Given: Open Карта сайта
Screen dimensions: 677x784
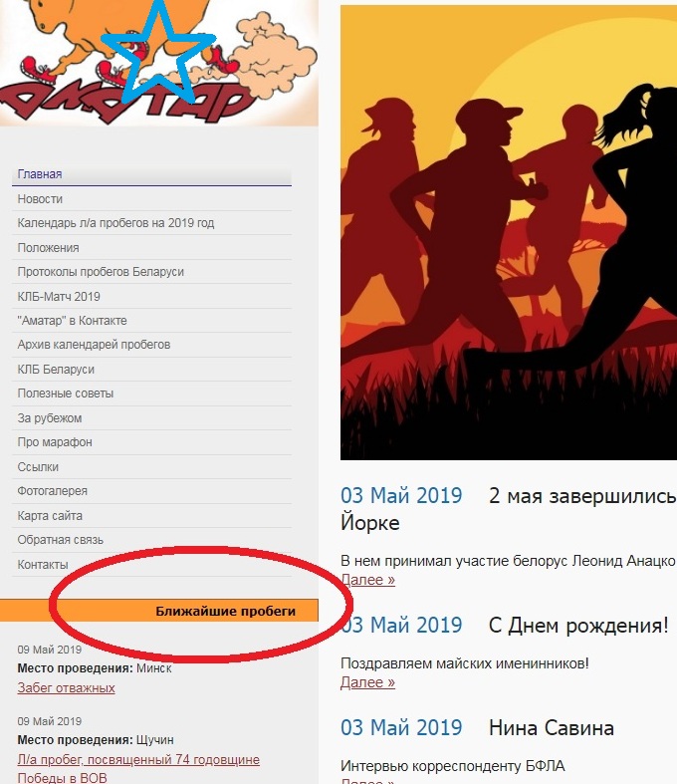Looking at the screenshot, I should click(50, 515).
